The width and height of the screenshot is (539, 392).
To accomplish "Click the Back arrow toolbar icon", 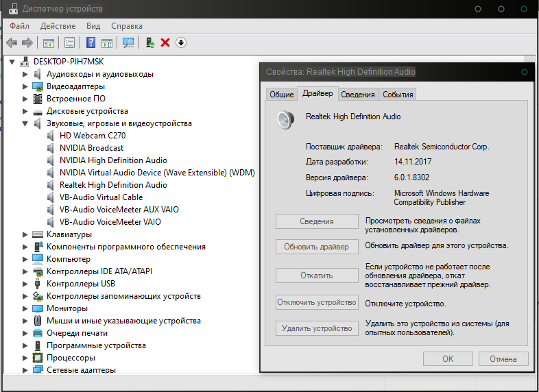I will point(12,43).
